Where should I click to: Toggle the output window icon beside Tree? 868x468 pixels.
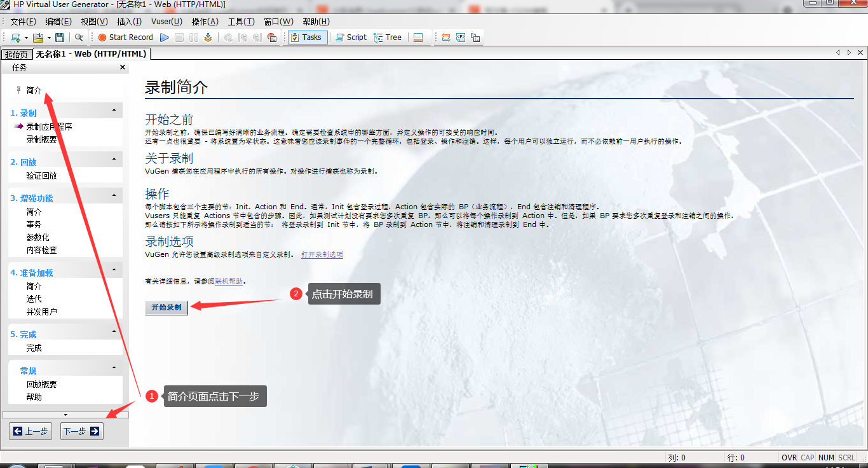click(418, 38)
